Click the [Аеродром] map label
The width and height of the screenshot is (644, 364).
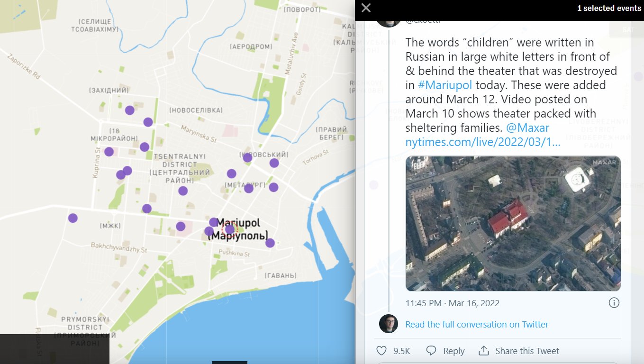(x=251, y=47)
